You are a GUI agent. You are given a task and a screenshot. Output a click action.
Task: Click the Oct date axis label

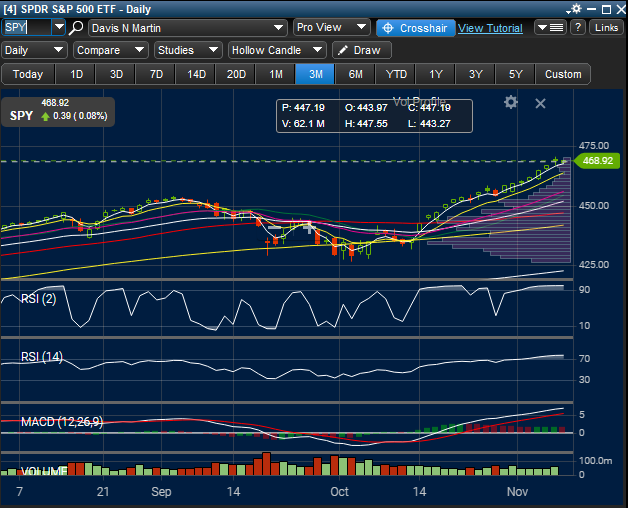tap(339, 492)
